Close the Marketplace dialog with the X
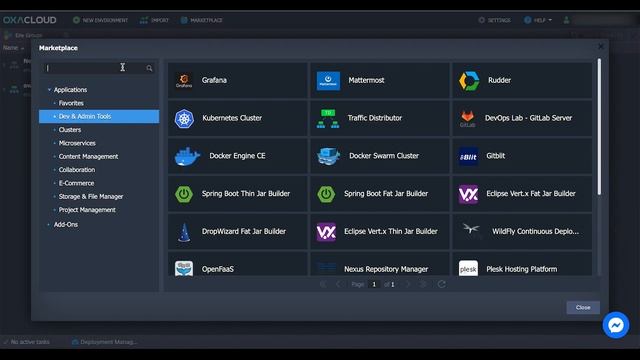This screenshot has height=360, width=640. pyautogui.click(x=601, y=47)
